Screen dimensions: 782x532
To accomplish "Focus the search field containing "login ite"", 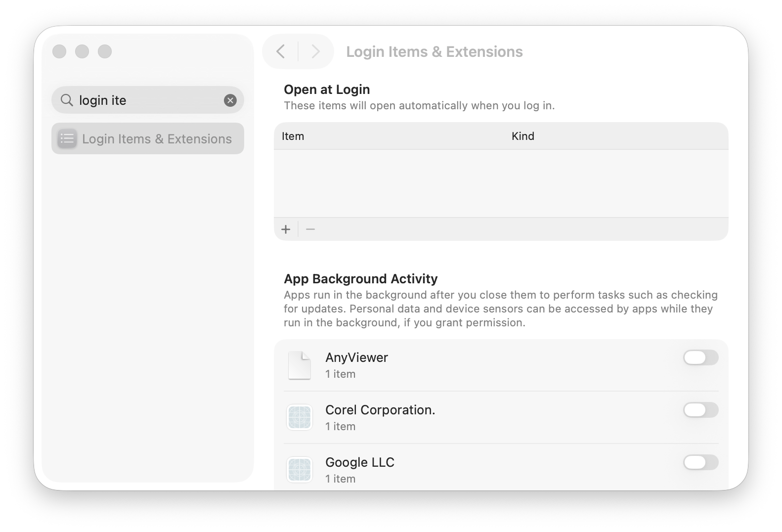I will pos(148,100).
